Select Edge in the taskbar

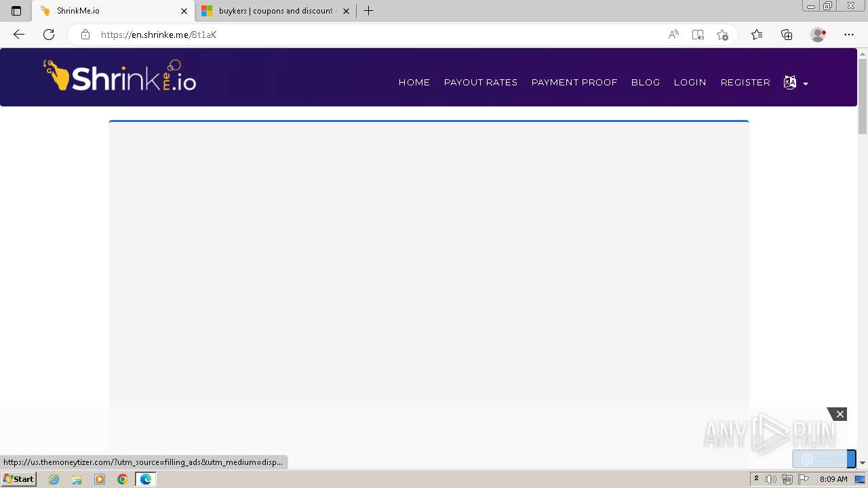point(146,479)
